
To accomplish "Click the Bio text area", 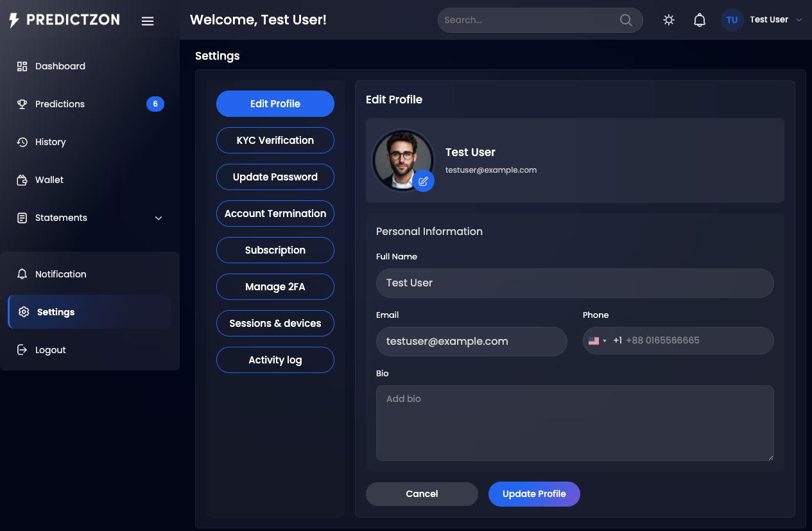I will click(574, 423).
